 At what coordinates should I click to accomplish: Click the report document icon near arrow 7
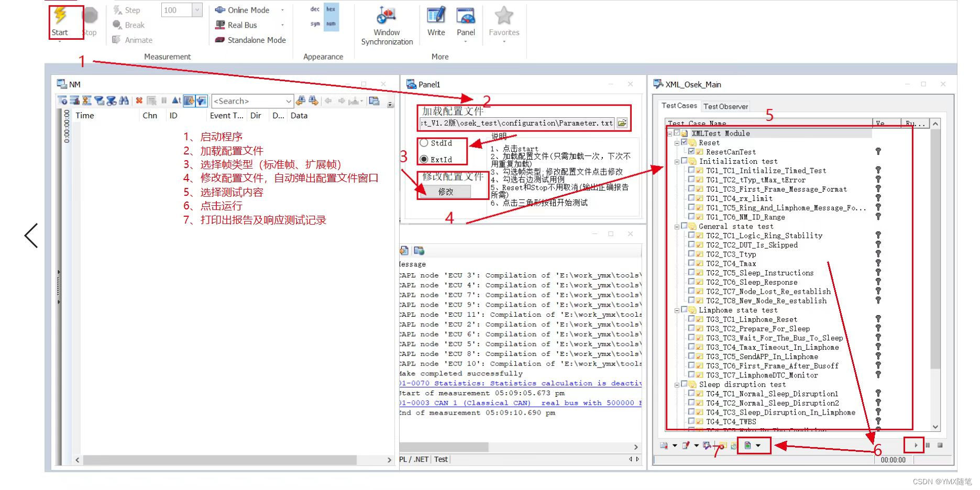[x=748, y=446]
